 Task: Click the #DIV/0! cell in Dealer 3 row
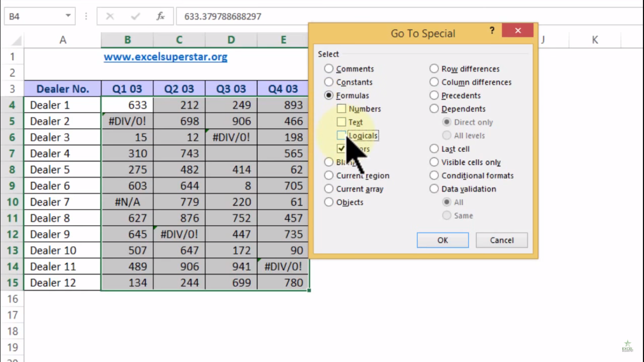point(231,137)
